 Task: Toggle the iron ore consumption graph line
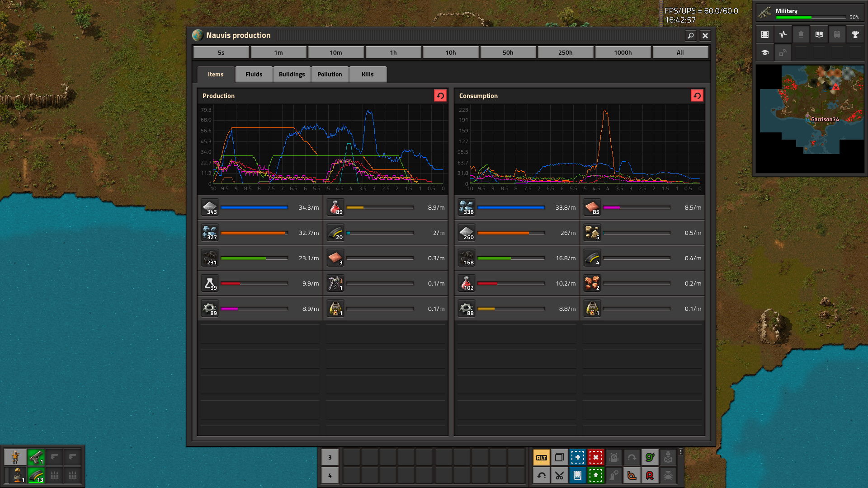[x=467, y=207]
